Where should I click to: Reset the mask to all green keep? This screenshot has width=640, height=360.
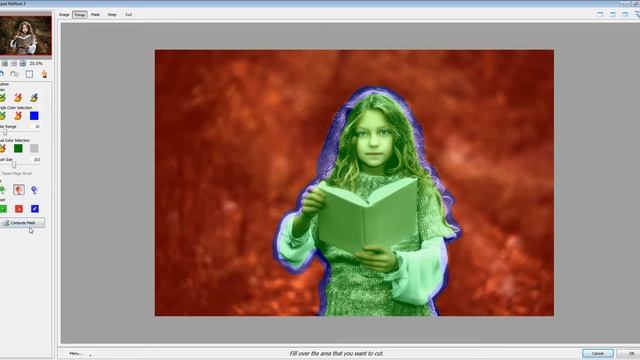[x=3, y=209]
